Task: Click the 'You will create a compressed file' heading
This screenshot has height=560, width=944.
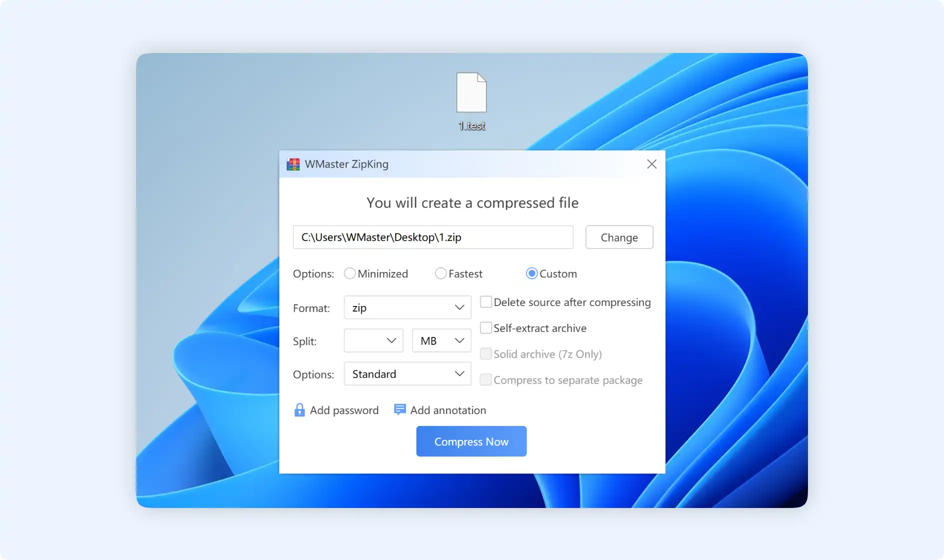Action: tap(472, 202)
